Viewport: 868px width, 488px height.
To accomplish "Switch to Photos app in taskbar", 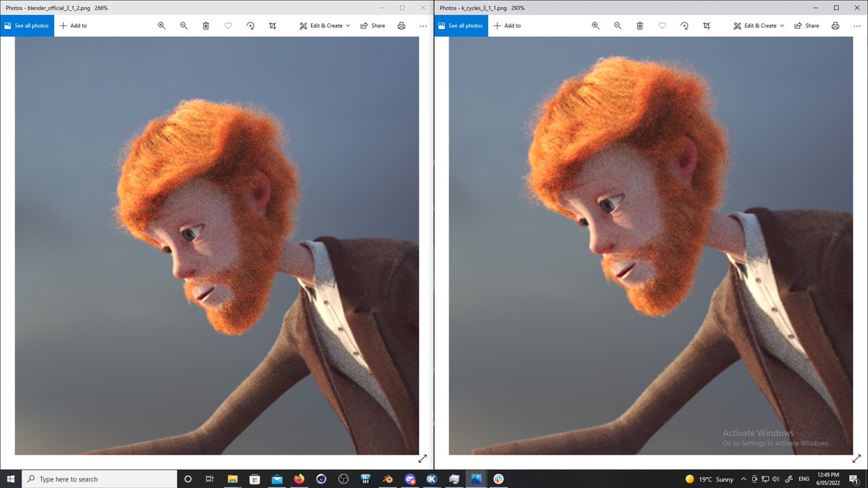I will click(476, 479).
